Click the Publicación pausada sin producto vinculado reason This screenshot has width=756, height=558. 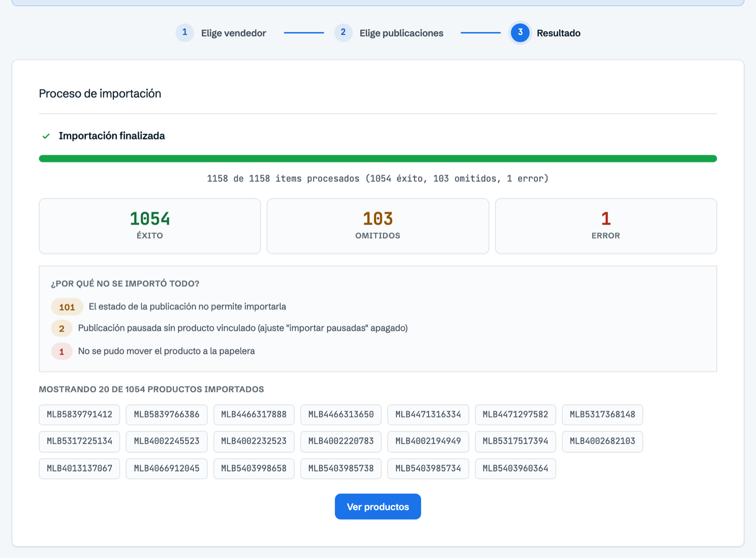pos(243,328)
